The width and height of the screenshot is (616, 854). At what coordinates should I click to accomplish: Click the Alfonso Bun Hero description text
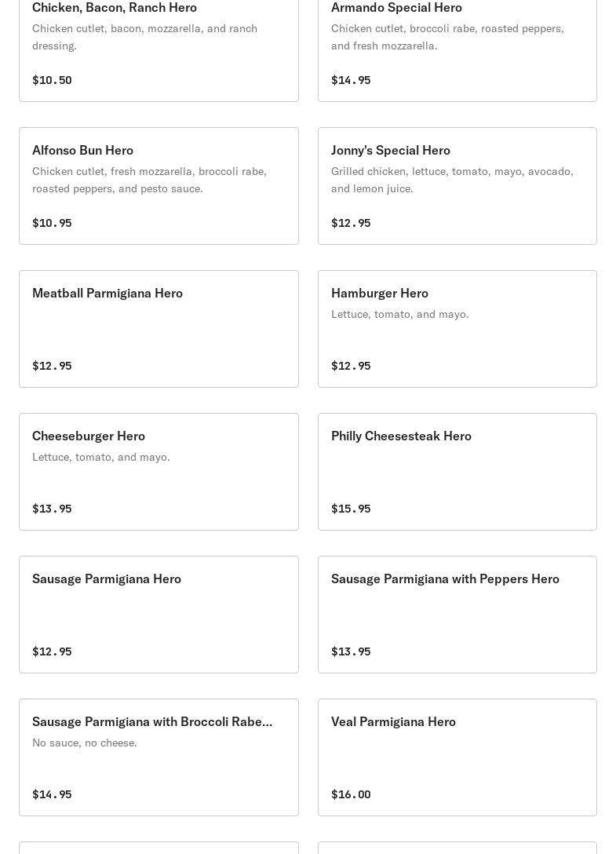pyautogui.click(x=149, y=180)
